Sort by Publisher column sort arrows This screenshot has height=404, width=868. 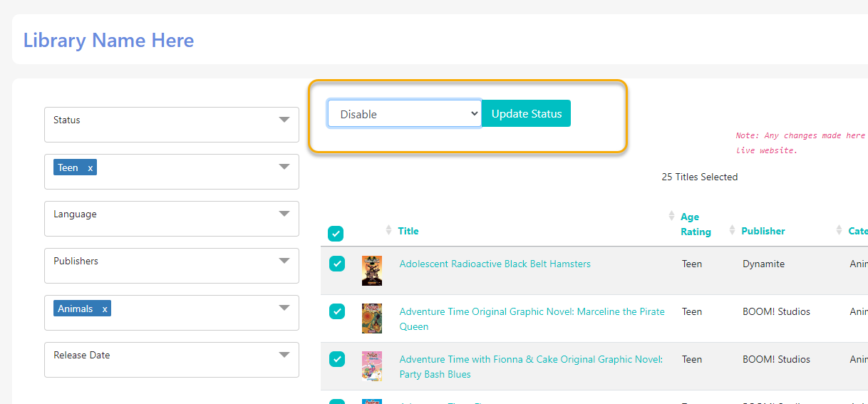click(732, 230)
